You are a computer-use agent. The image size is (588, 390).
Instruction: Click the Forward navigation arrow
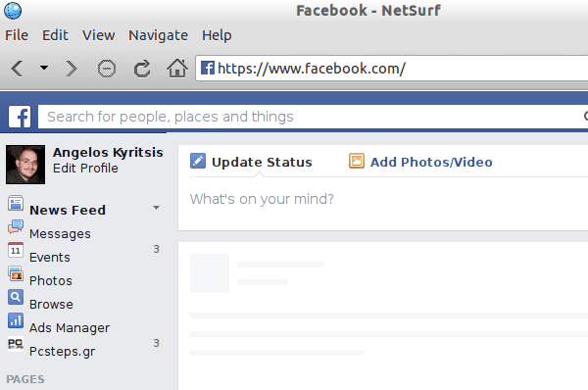click(71, 69)
